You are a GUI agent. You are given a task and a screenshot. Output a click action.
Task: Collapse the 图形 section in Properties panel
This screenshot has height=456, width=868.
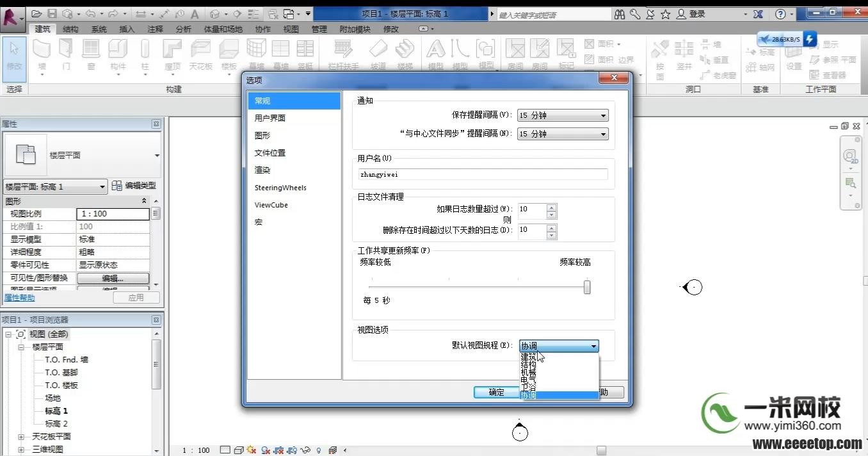tap(144, 201)
